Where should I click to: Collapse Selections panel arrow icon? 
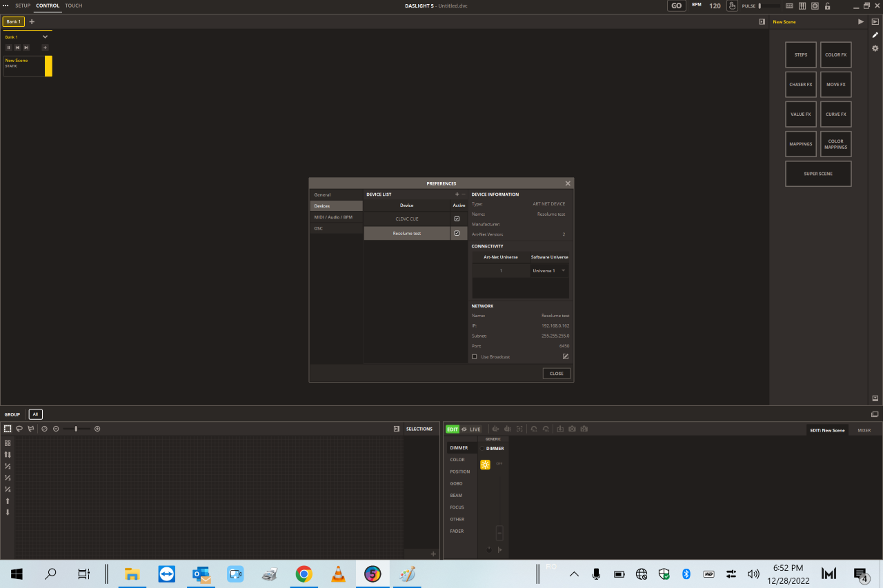coord(397,429)
